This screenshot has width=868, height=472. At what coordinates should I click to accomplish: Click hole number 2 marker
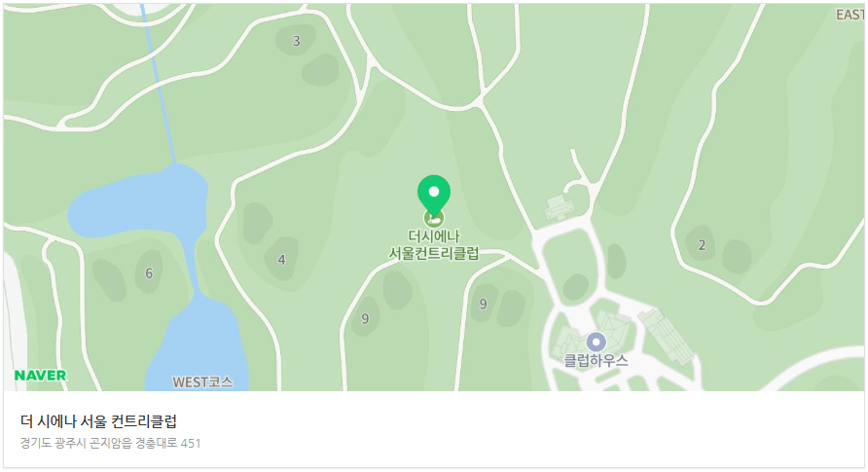pyautogui.click(x=702, y=245)
